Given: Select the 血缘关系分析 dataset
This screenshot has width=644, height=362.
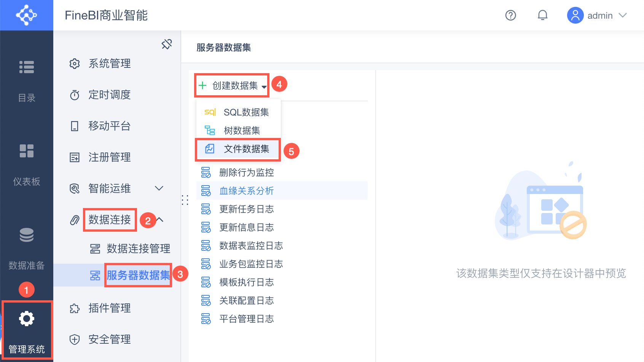Looking at the screenshot, I should click(x=246, y=191).
